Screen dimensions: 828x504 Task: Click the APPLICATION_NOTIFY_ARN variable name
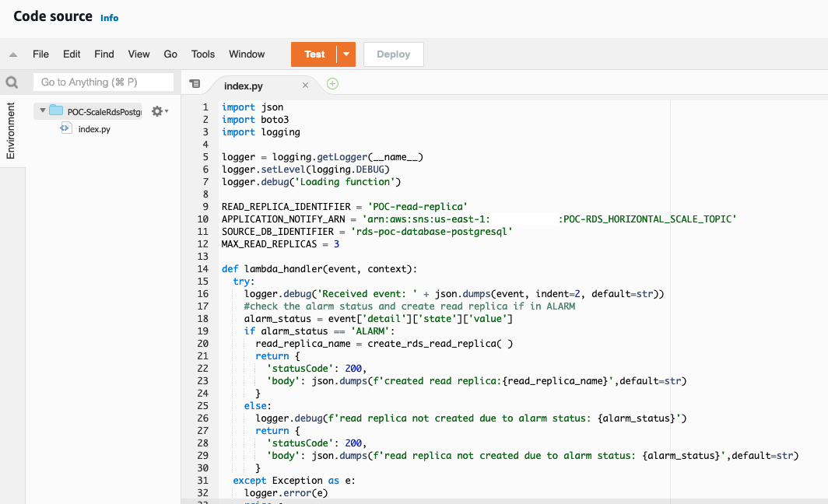(283, 219)
